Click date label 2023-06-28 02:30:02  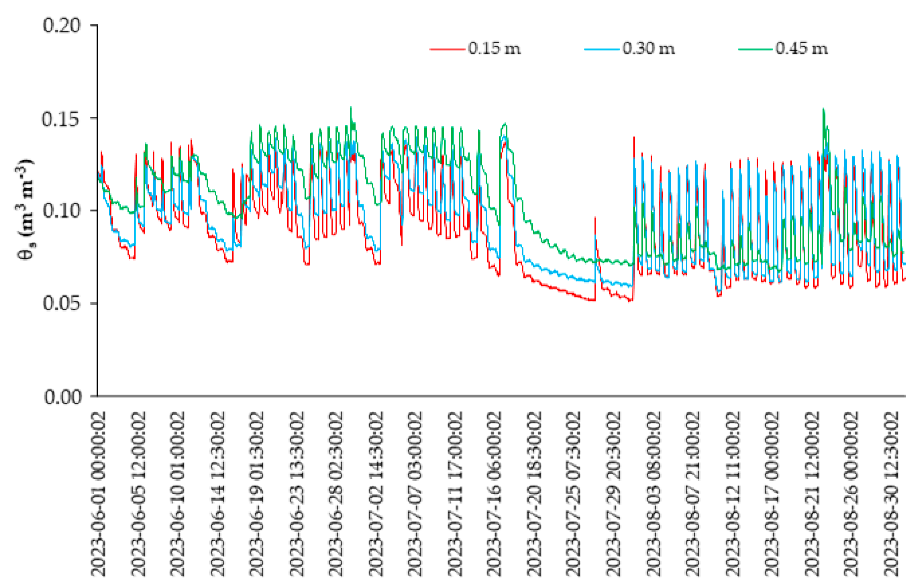coord(336,494)
